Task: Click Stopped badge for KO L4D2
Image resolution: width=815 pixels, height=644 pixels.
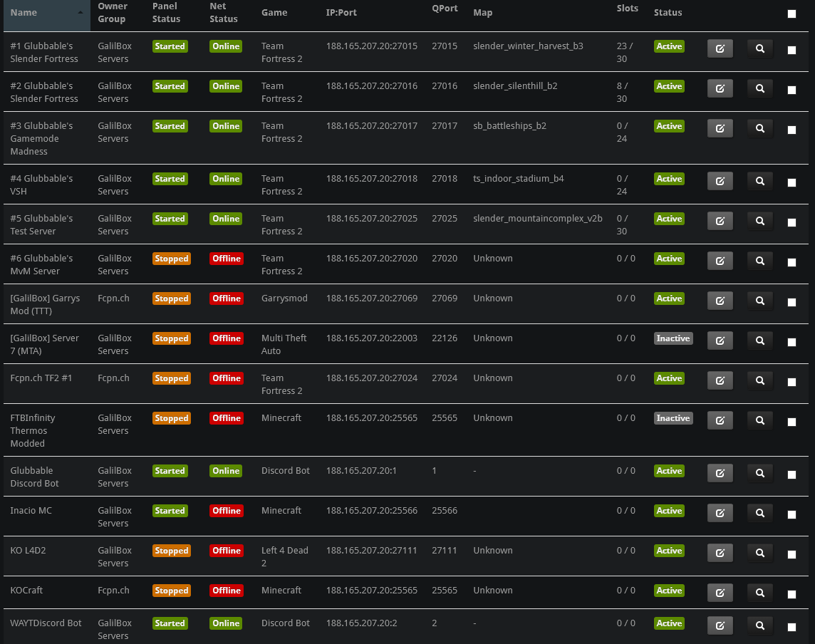Action: coord(172,551)
